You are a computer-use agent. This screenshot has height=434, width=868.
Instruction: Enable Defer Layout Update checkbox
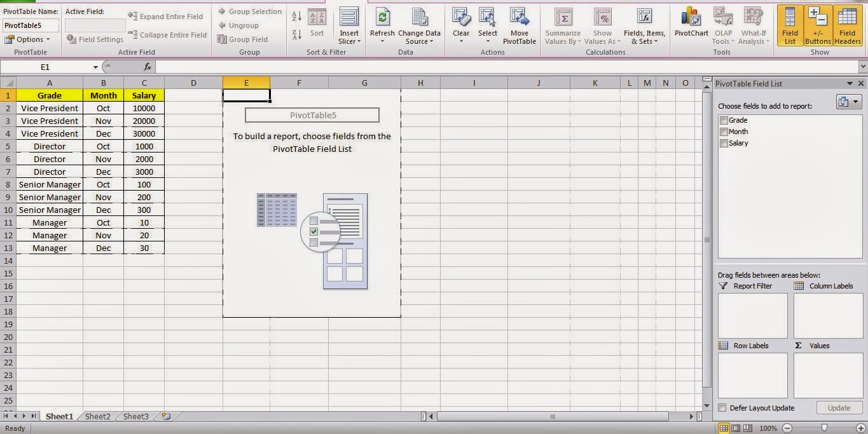click(x=722, y=408)
